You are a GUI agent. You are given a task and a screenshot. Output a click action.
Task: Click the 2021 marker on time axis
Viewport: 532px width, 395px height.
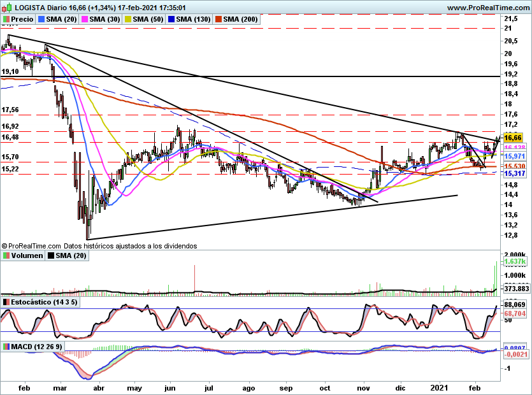(x=440, y=387)
